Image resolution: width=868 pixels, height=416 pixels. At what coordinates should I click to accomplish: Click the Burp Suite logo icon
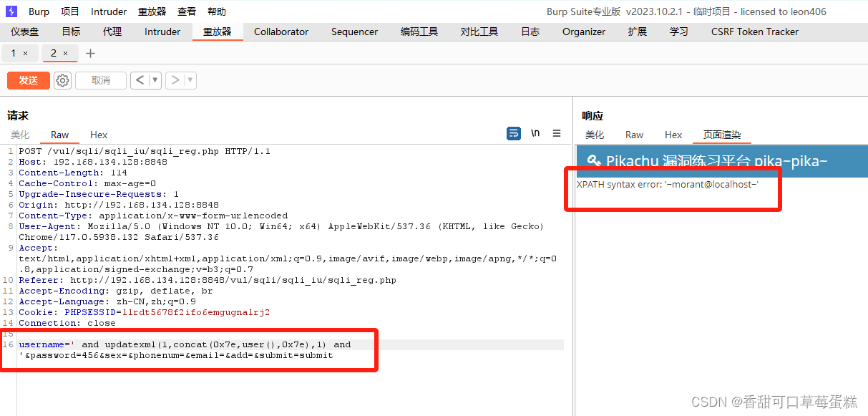pos(11,11)
